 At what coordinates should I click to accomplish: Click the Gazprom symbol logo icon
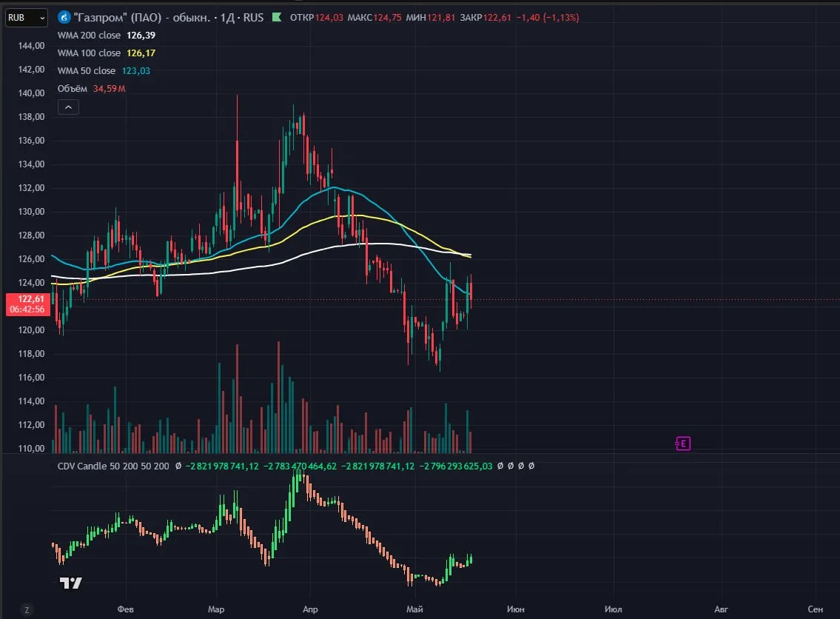pyautogui.click(x=64, y=18)
